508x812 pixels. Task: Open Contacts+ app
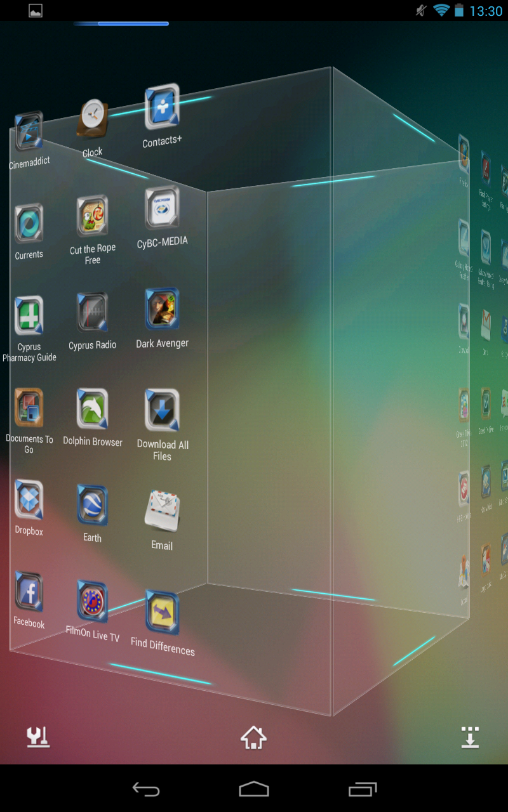point(162,107)
